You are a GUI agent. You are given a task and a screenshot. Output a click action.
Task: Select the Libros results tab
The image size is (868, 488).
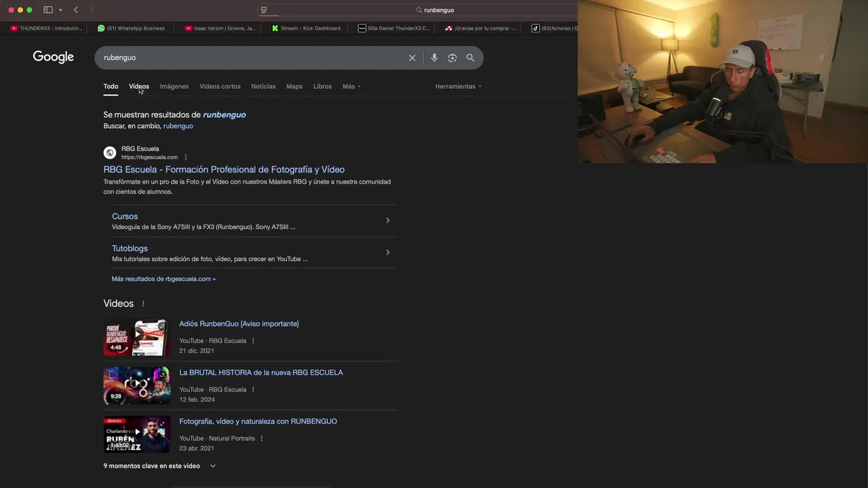(x=322, y=87)
